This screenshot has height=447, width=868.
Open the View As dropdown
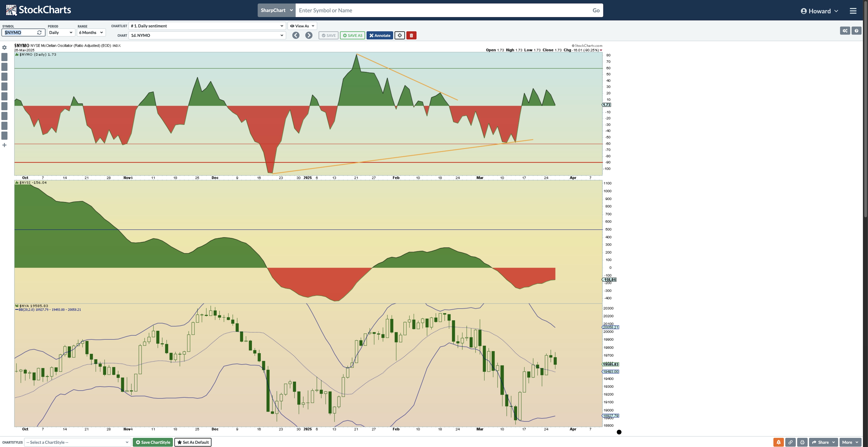point(302,26)
